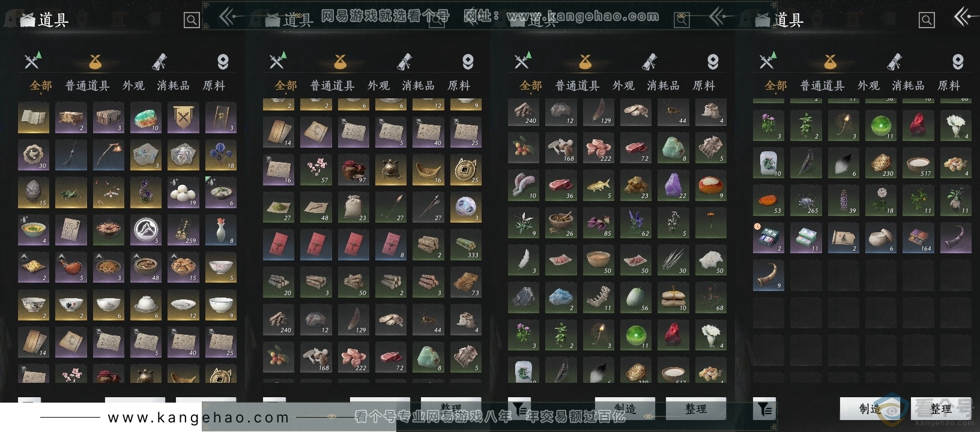Select the jade stone with count 10, first panel
980x432 pixels.
pos(146,118)
